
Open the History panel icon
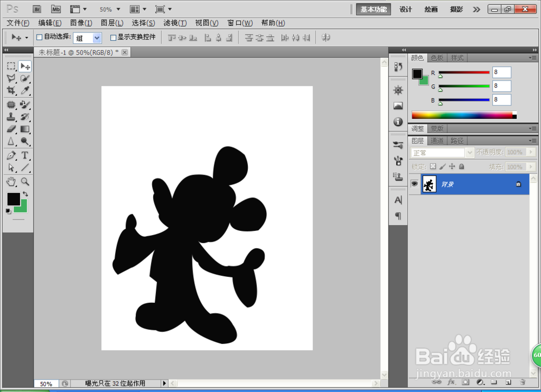click(x=398, y=67)
